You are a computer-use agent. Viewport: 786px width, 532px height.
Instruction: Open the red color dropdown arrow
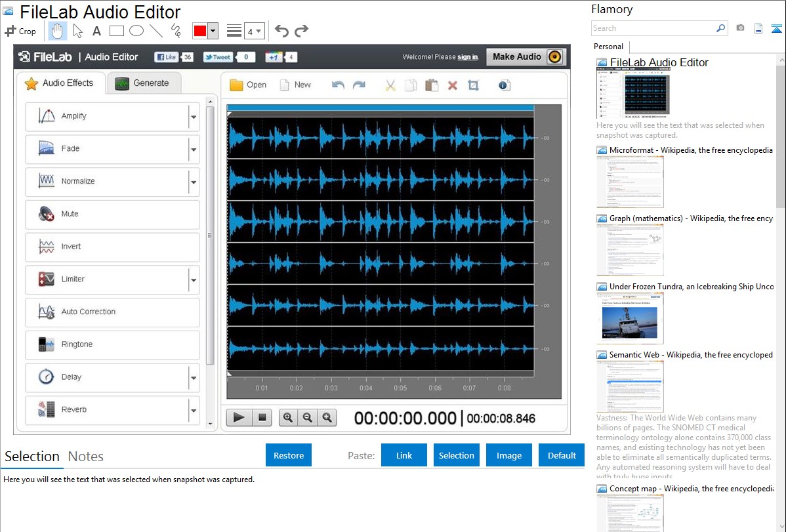pos(213,31)
